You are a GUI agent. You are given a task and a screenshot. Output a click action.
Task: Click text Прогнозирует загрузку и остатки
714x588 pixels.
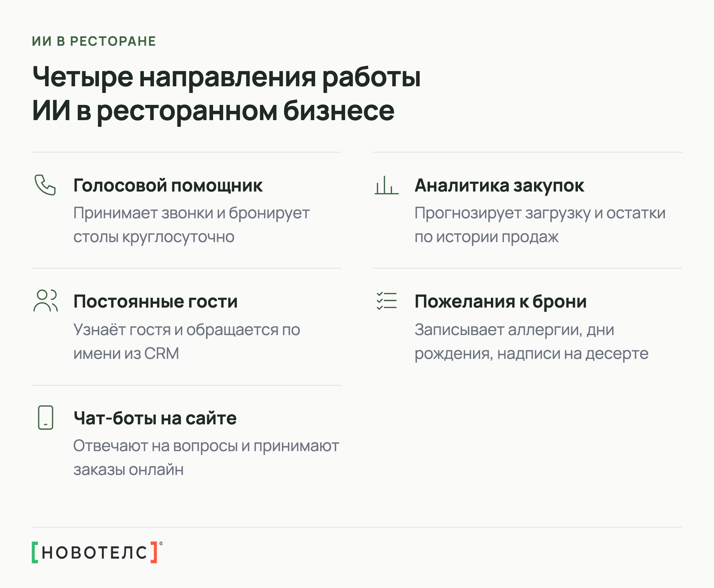click(x=540, y=213)
